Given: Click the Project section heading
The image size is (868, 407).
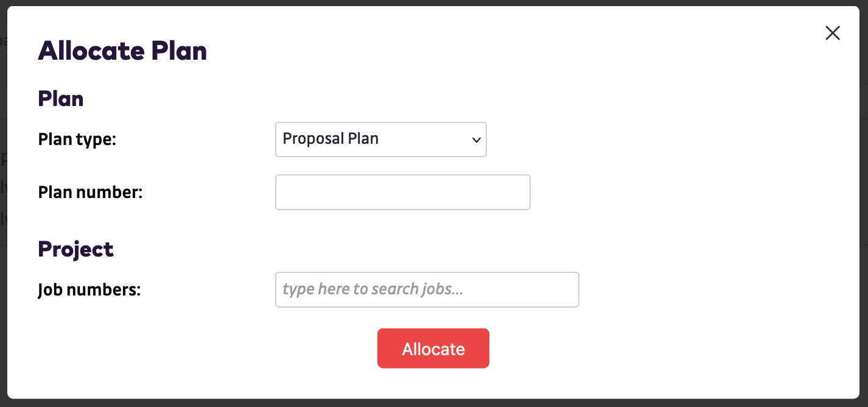Looking at the screenshot, I should pyautogui.click(x=75, y=249).
